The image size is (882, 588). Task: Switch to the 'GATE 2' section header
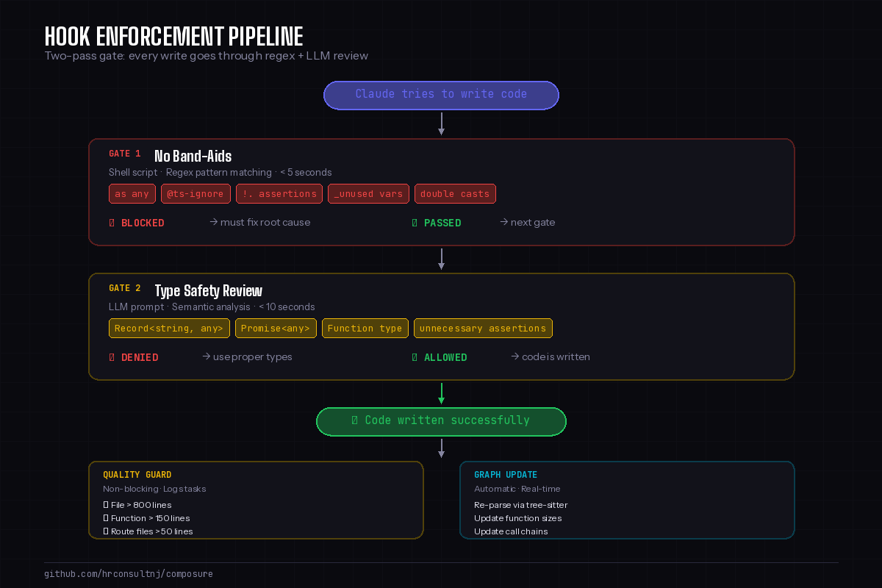click(x=124, y=289)
